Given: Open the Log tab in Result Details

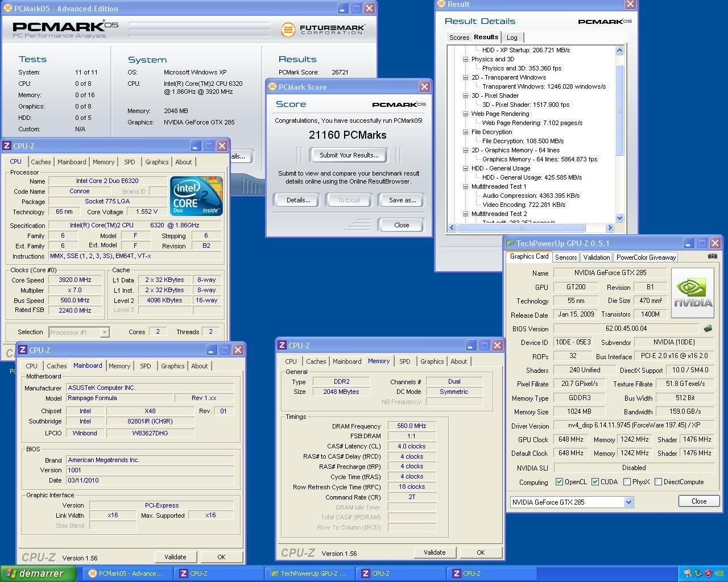Looking at the screenshot, I should 512,38.
